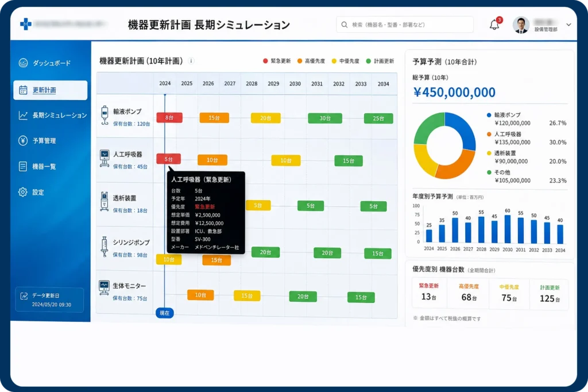
Task: Click the 中優先度 75台 summary card
Action: (x=509, y=294)
